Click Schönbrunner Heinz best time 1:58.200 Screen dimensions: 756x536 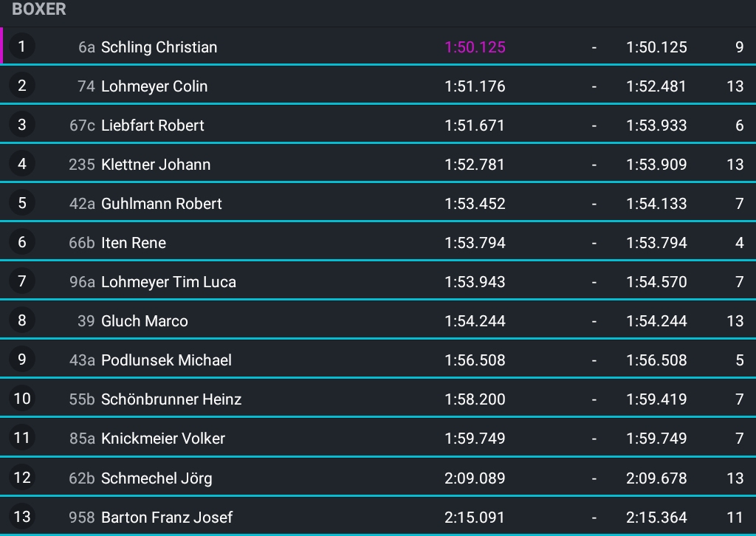pyautogui.click(x=475, y=399)
